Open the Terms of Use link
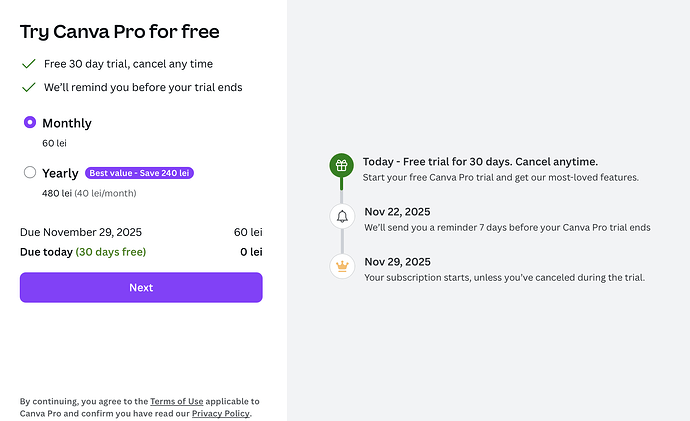 176,401
